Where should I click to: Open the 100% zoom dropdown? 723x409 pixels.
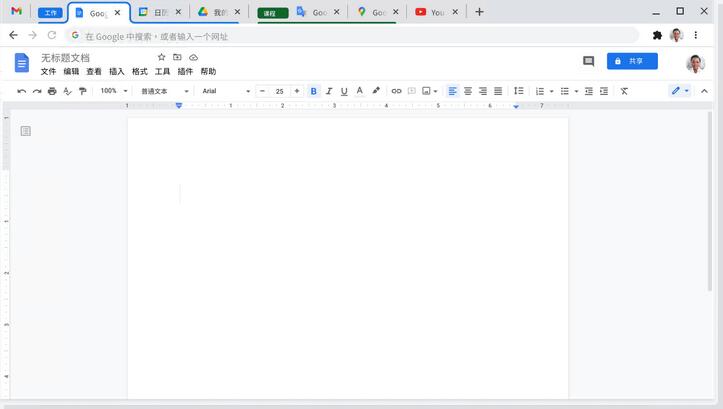(114, 91)
